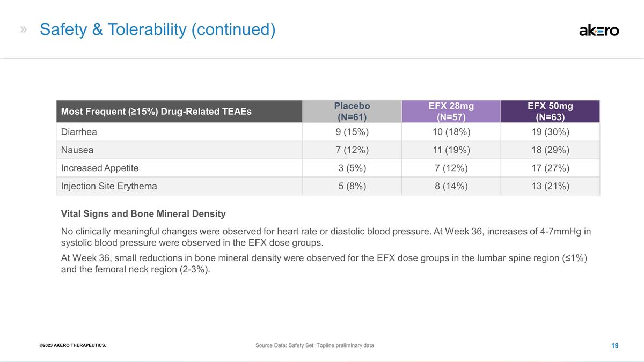Screen dimensions: 644x362
Task: Click the Placebo (N=61) column header
Action: point(352,112)
